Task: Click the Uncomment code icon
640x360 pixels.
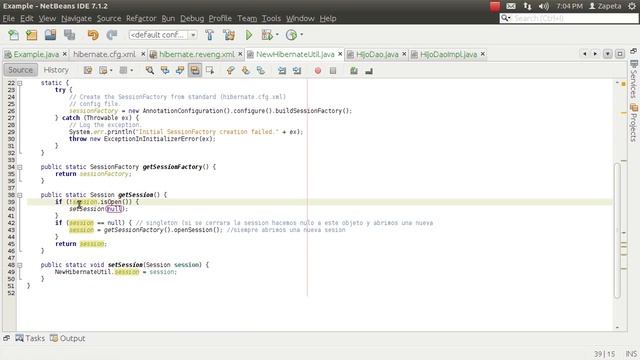Action: coord(369,71)
